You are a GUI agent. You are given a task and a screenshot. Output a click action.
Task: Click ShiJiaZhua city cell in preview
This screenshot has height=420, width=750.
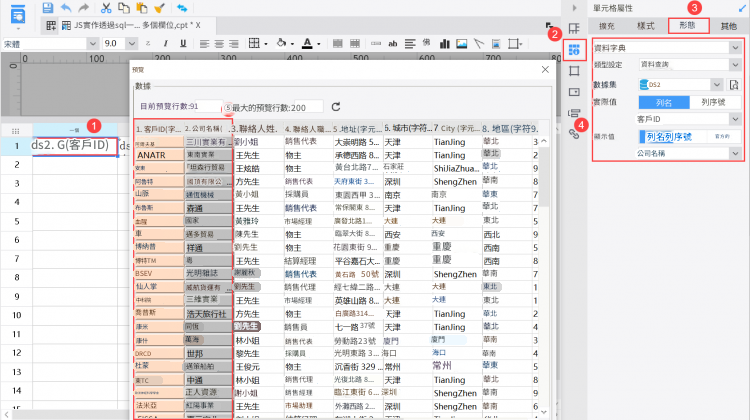(x=456, y=168)
